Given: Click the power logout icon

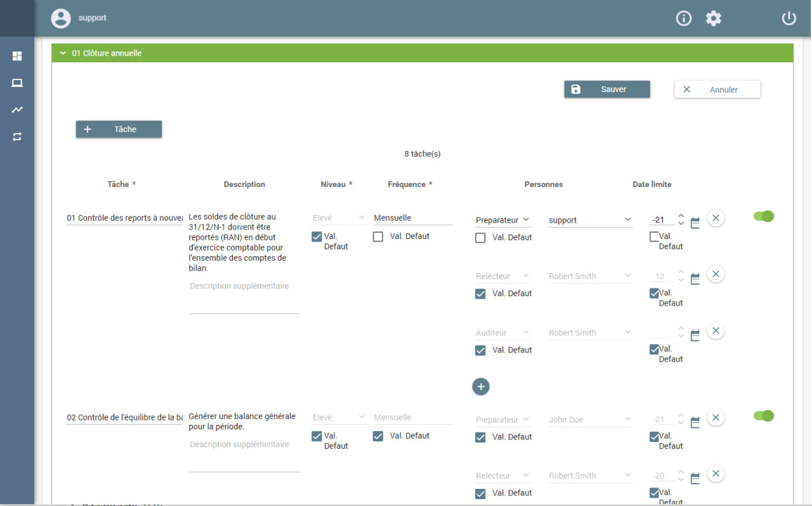Looking at the screenshot, I should click(x=789, y=18).
